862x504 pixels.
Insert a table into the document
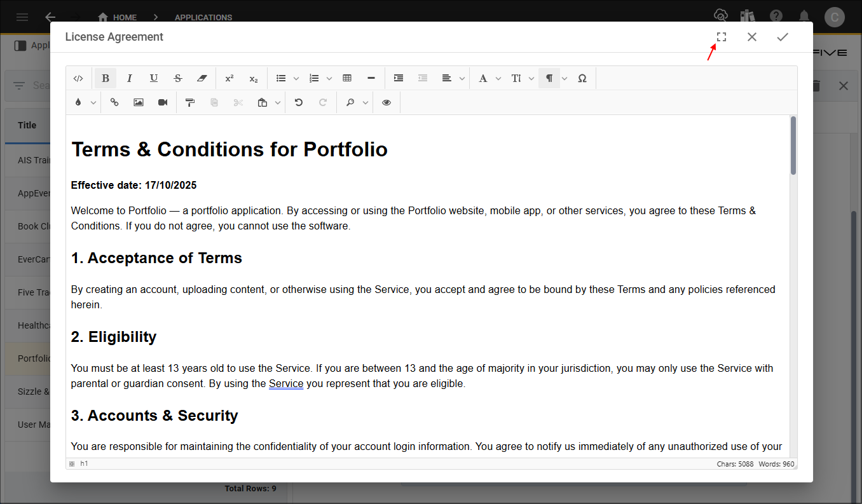[347, 78]
